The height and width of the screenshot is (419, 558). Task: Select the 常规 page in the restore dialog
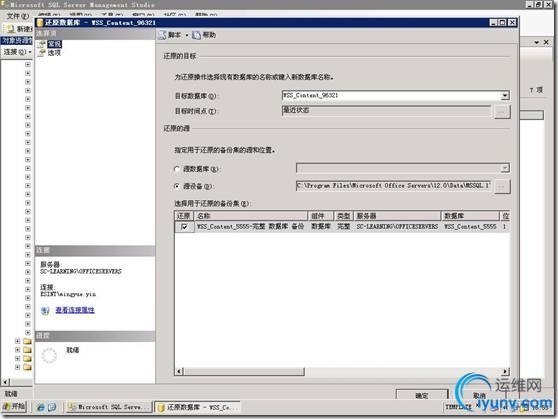tap(54, 44)
